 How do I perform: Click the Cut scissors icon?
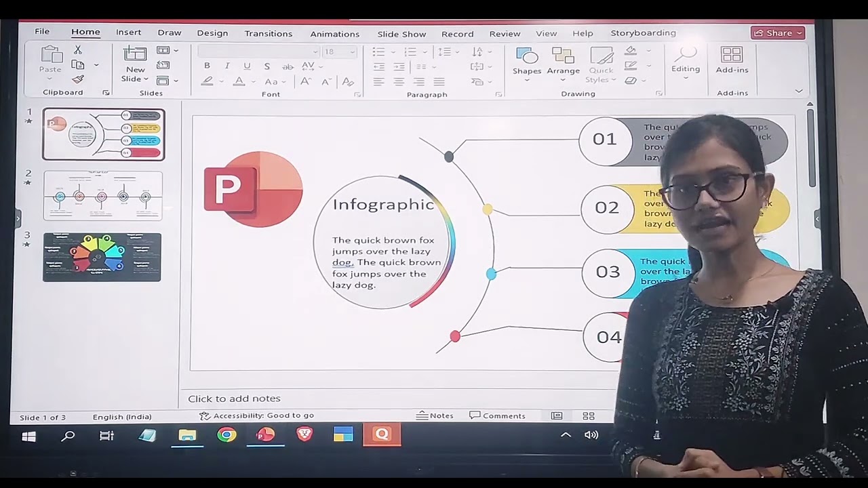point(77,50)
